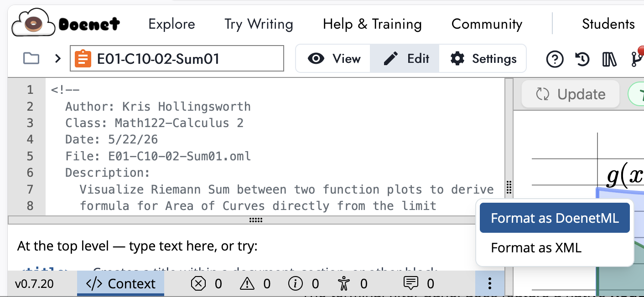Show accessibility issues count

tap(352, 284)
